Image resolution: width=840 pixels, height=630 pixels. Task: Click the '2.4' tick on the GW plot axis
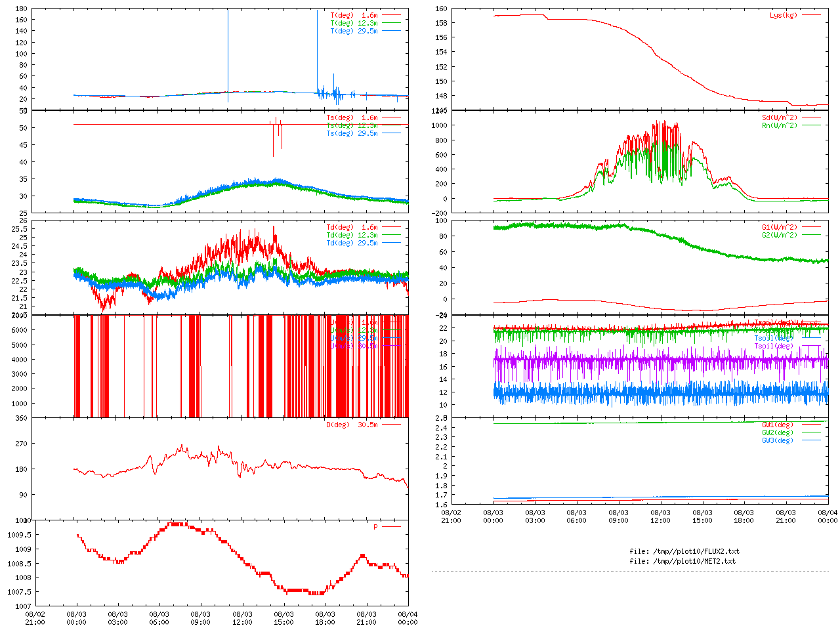pos(441,429)
